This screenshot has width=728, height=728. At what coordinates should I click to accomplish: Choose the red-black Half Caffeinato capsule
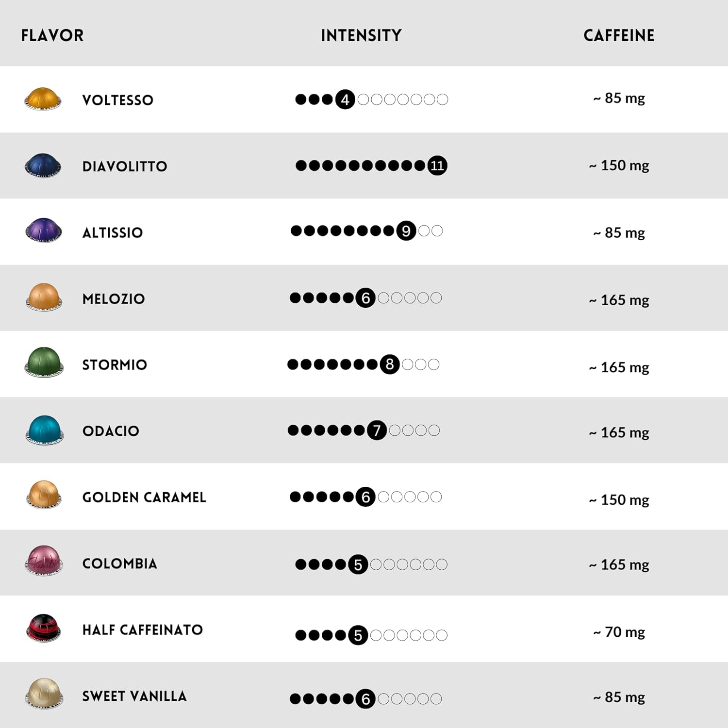pos(43,628)
